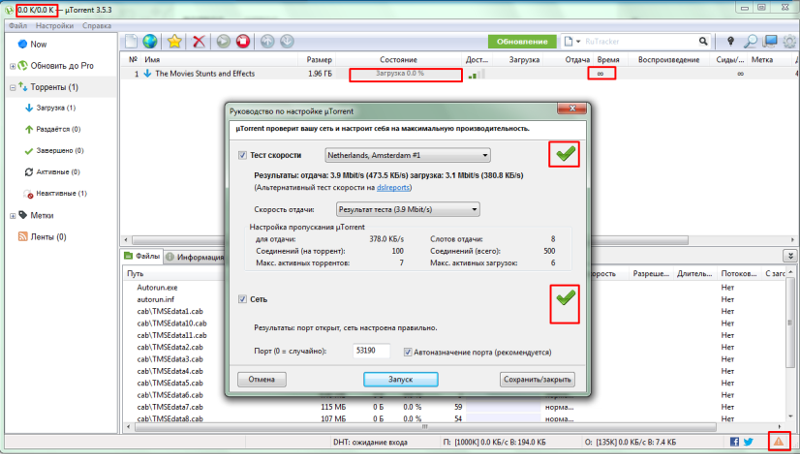Click the Запуск button to run tests
The width and height of the screenshot is (800, 454).
coord(401,380)
